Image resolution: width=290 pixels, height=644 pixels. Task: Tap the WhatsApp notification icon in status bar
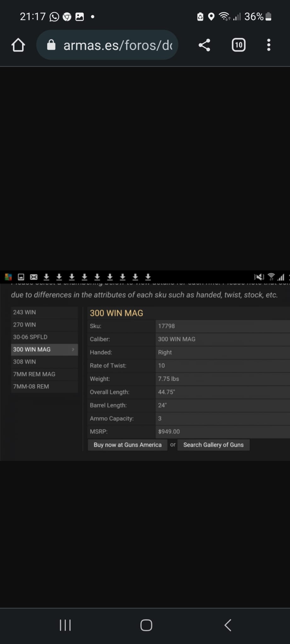pos(54,17)
